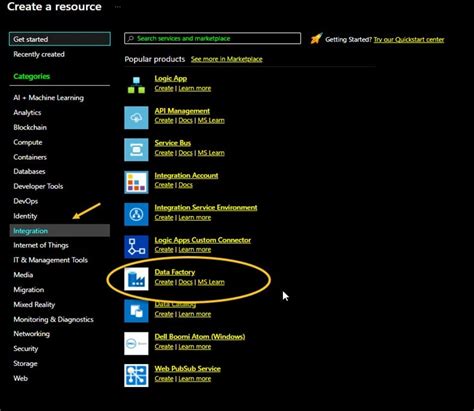Open Web PubSub Service title link
474x411 pixels.
187,369
